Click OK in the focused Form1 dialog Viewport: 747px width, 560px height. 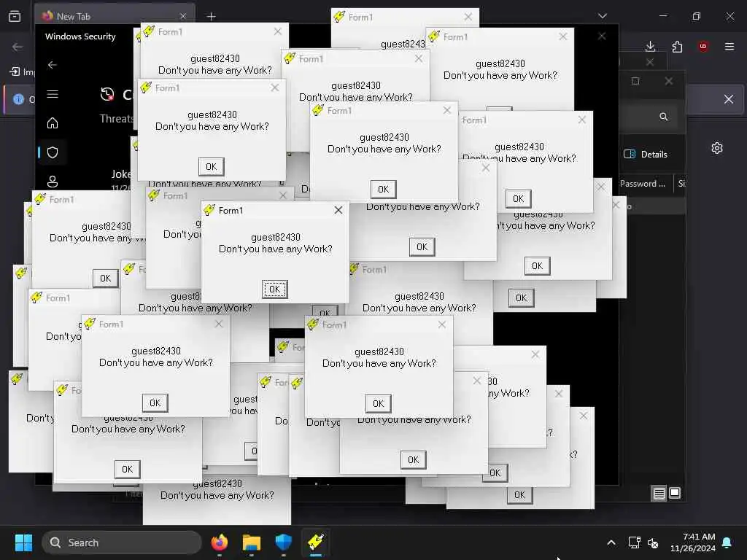pyautogui.click(x=274, y=289)
